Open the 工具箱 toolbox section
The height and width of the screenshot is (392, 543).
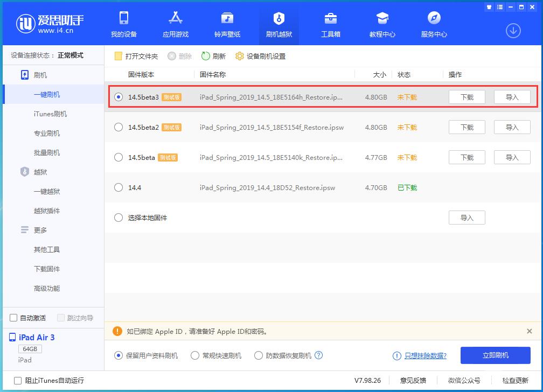[x=330, y=24]
